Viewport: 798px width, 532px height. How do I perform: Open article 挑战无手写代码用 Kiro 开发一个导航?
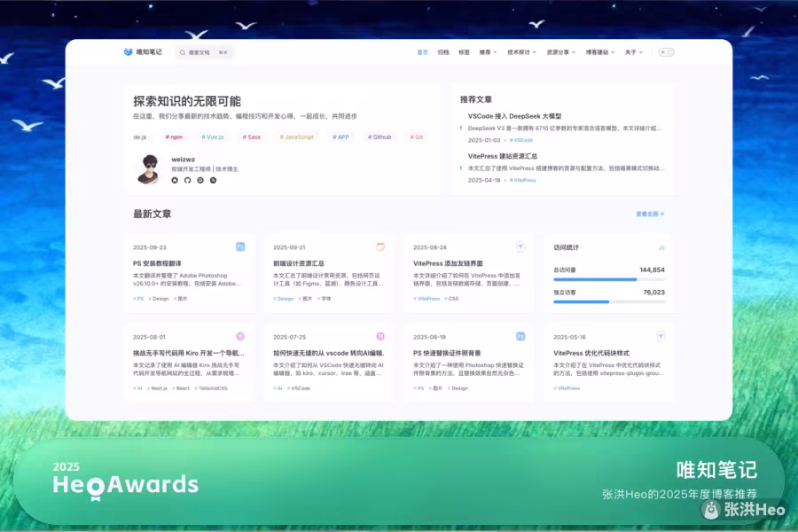188,353
